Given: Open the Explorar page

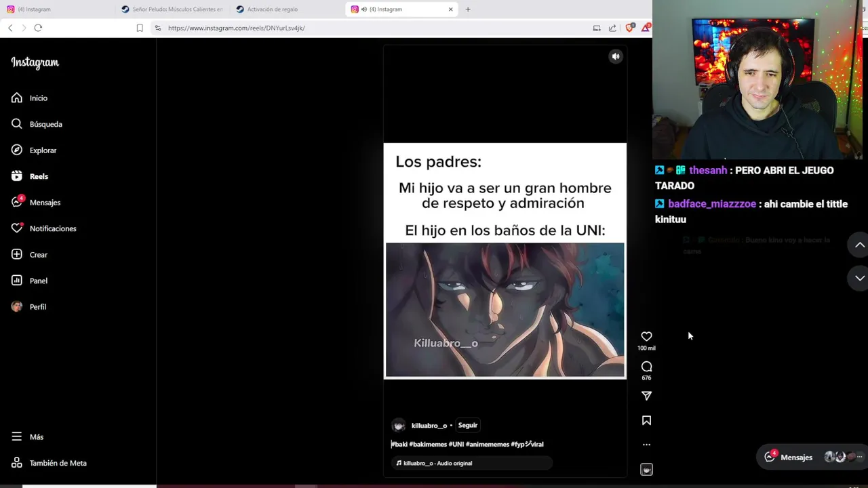Looking at the screenshot, I should [x=34, y=150].
